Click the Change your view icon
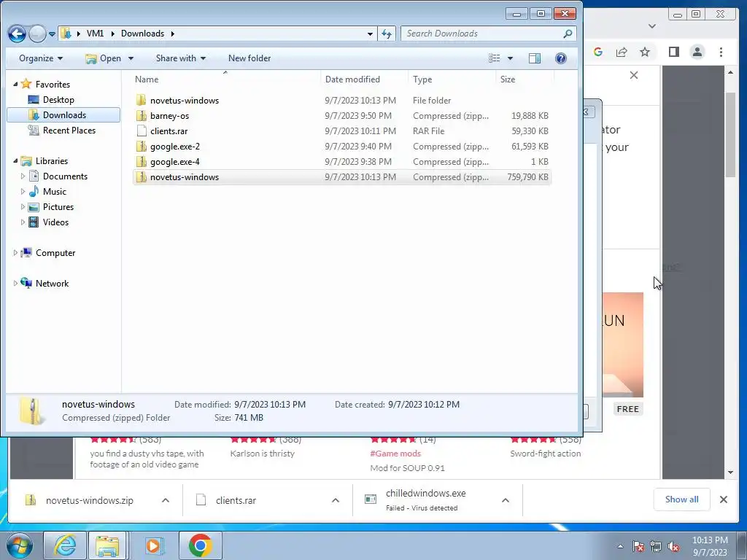The image size is (747, 560). 495,58
